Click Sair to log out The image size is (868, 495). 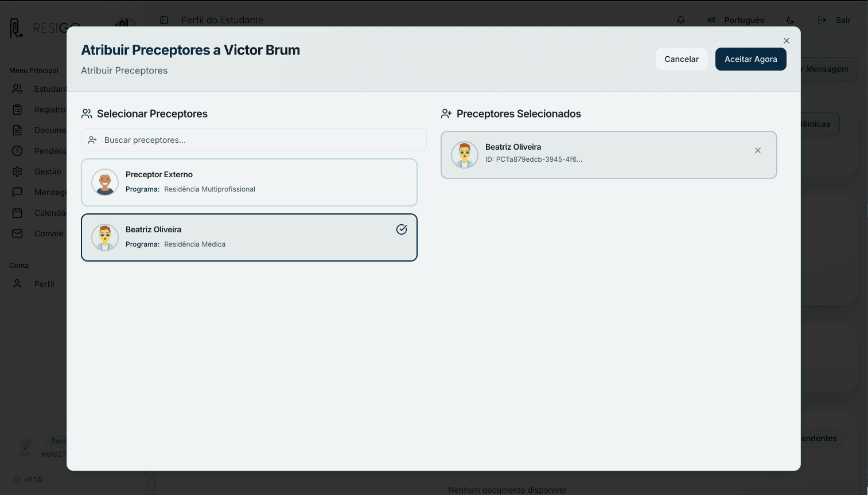pos(834,20)
